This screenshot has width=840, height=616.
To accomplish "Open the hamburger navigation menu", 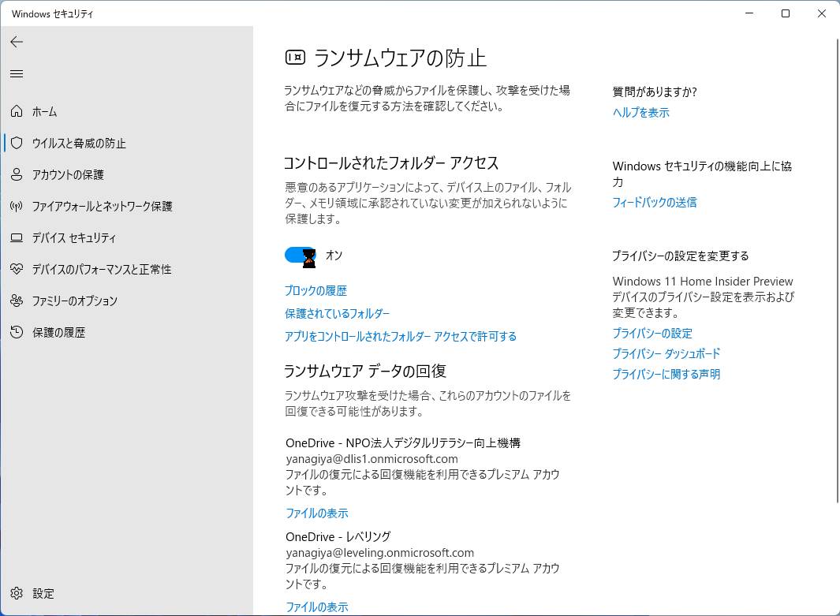I will (x=17, y=74).
